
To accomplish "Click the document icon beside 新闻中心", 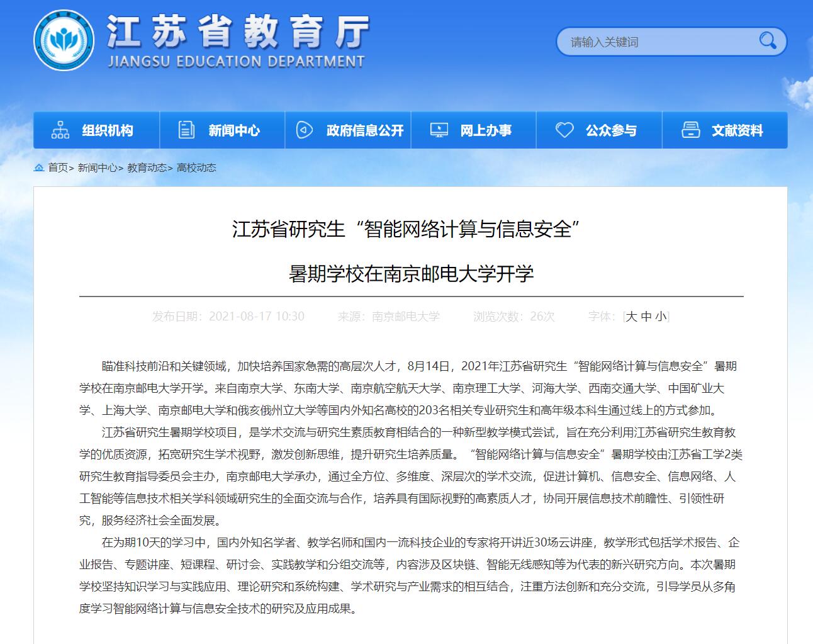I will tap(187, 130).
